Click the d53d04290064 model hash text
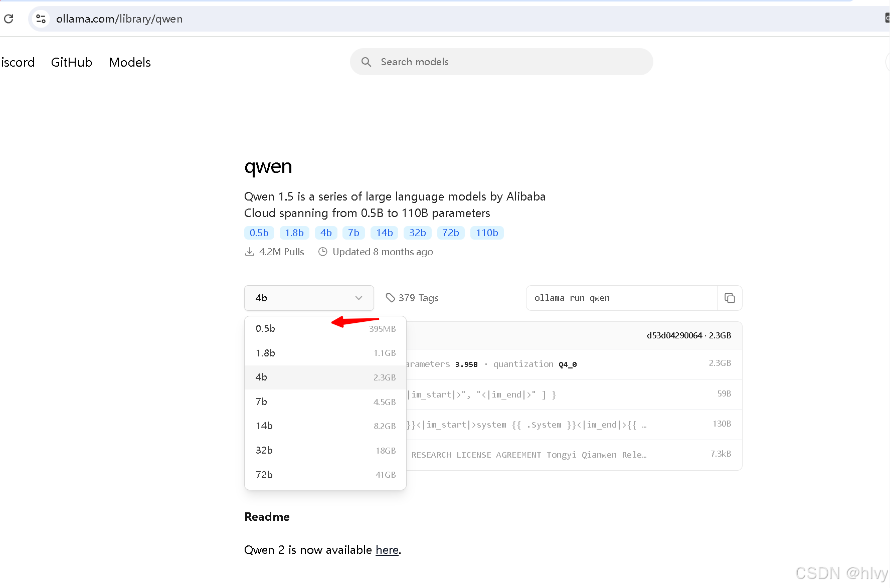The width and height of the screenshot is (890, 588). 674,335
